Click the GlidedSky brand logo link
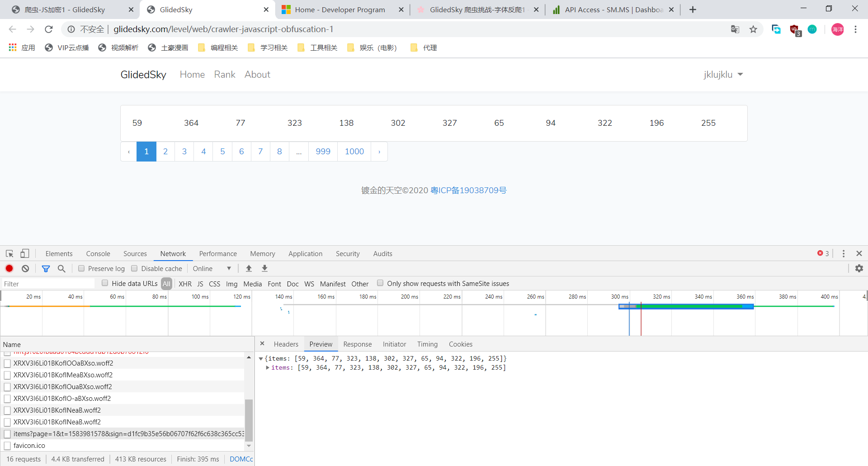 click(143, 75)
